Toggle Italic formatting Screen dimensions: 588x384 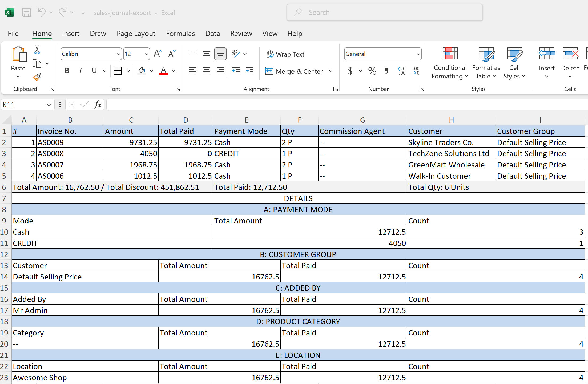coord(80,71)
